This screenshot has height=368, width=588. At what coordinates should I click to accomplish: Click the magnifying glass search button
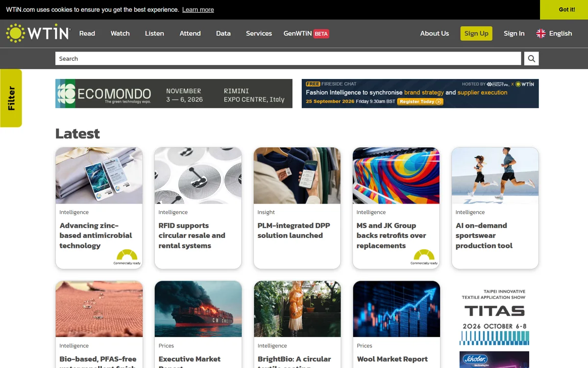pos(531,59)
